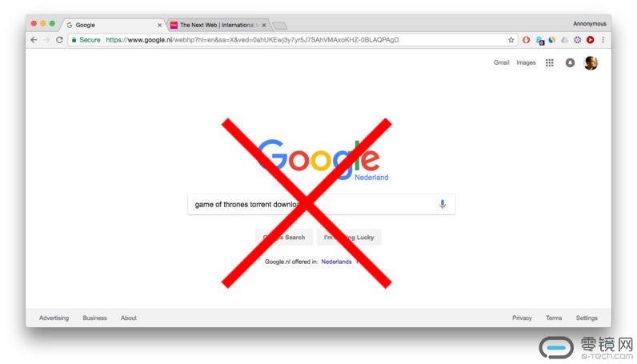
Task: Click the red play-button extension icon
Action: point(591,40)
